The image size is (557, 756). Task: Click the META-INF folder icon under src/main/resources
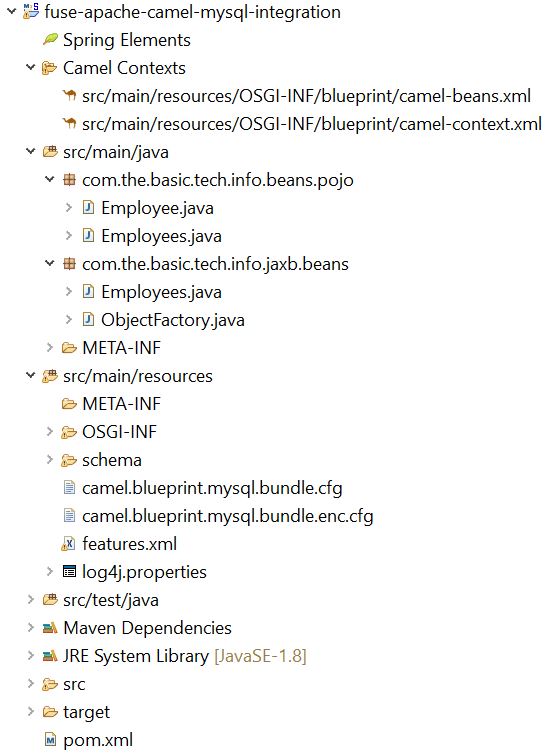tap(69, 404)
